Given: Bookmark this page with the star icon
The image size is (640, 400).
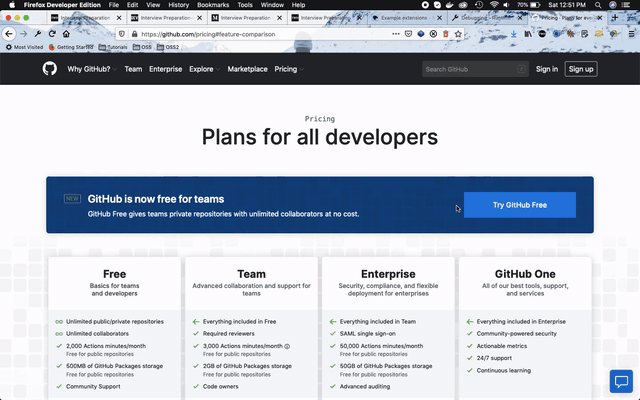Looking at the screenshot, I should [x=458, y=34].
